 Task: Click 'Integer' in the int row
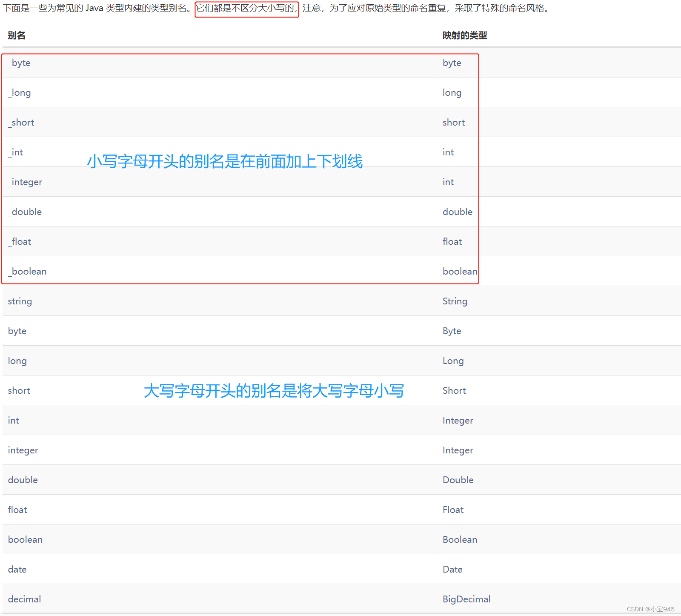pos(458,421)
